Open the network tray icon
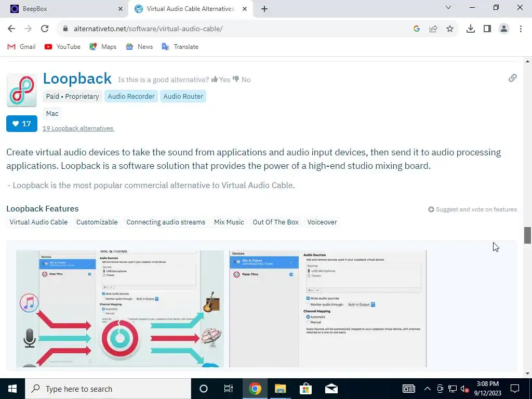Viewport: 532px width, 399px height. (x=453, y=389)
